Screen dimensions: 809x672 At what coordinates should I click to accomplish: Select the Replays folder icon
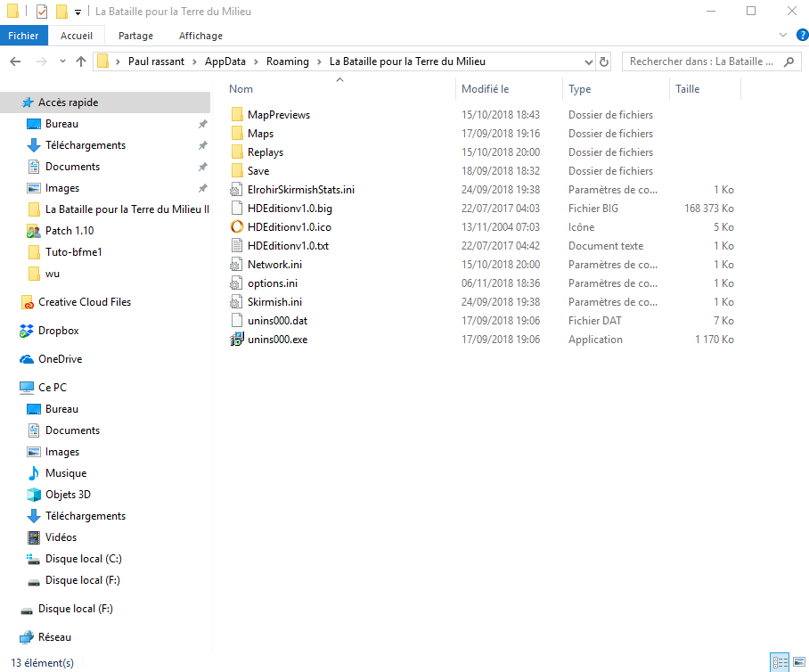pyautogui.click(x=237, y=152)
